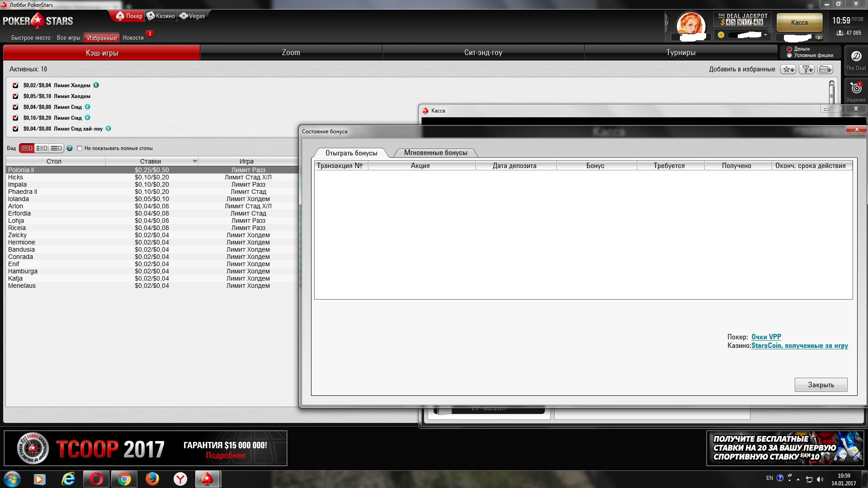Click Закрыть button in bonus dialog

coord(821,385)
